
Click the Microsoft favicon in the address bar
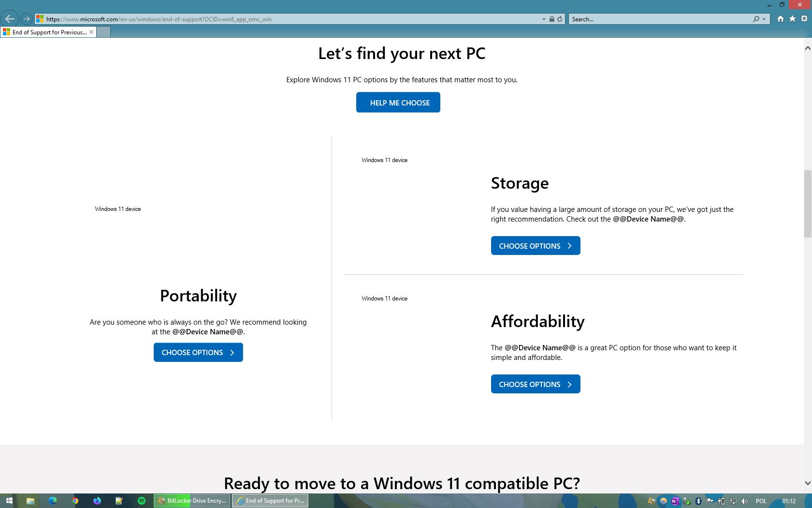click(40, 19)
